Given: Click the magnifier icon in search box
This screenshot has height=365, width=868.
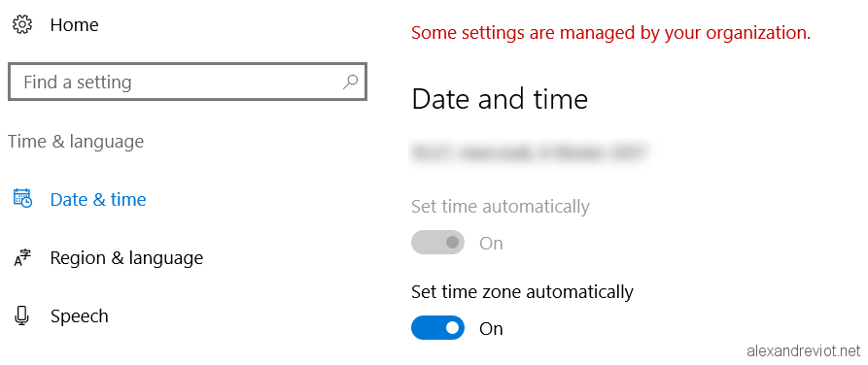Looking at the screenshot, I should click(350, 83).
